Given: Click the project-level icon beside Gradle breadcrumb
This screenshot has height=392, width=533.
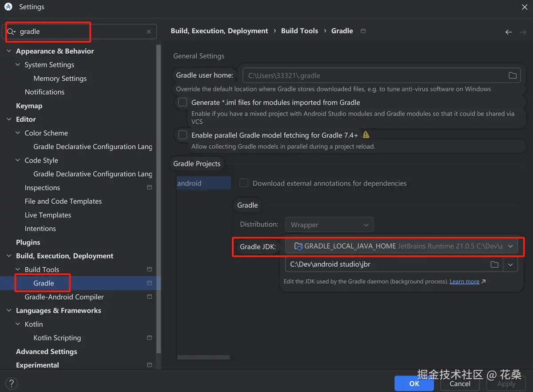Looking at the screenshot, I should (x=363, y=31).
